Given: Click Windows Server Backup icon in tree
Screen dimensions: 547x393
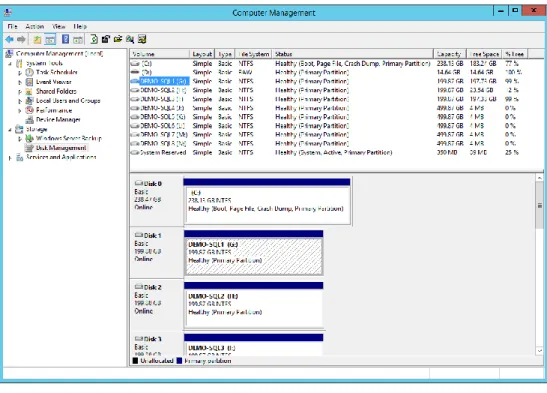Looking at the screenshot, I should (30, 138).
